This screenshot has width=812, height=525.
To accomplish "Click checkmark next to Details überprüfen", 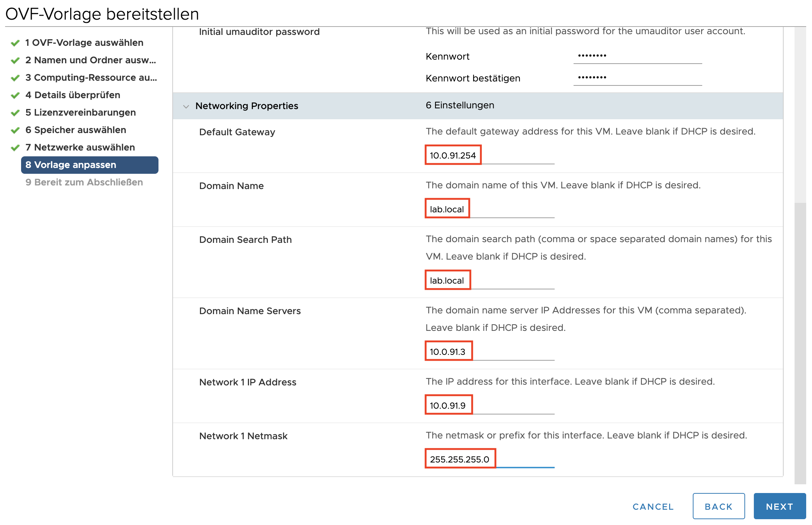I will (x=15, y=96).
